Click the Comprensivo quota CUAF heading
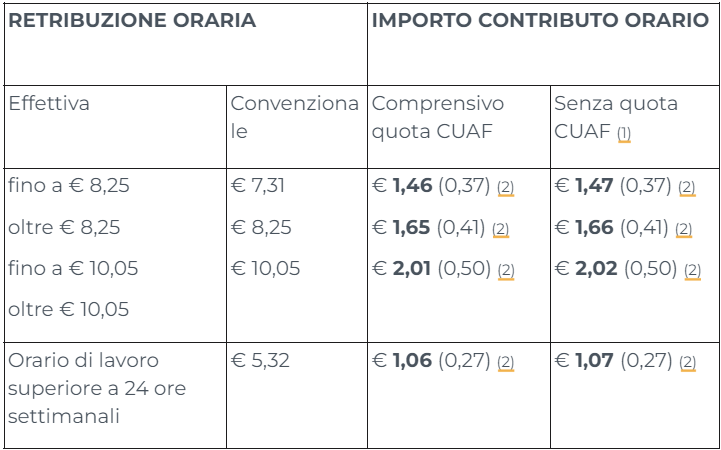 point(438,117)
